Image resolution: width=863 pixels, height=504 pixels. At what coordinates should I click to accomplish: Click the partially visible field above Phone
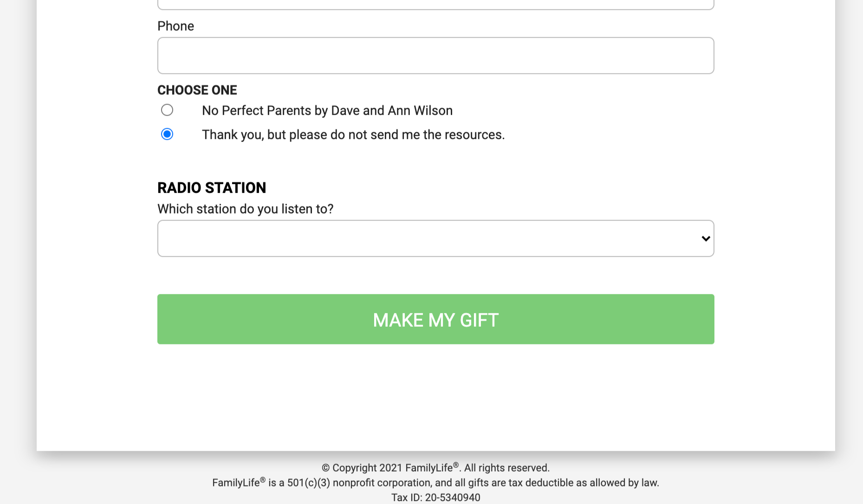[x=435, y=5]
